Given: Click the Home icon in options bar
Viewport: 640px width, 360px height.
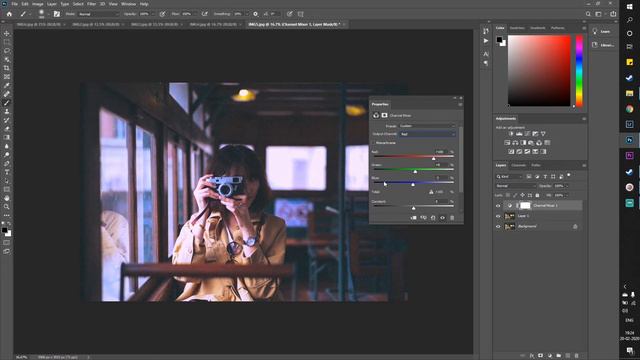Looking at the screenshot, I should [9, 14].
